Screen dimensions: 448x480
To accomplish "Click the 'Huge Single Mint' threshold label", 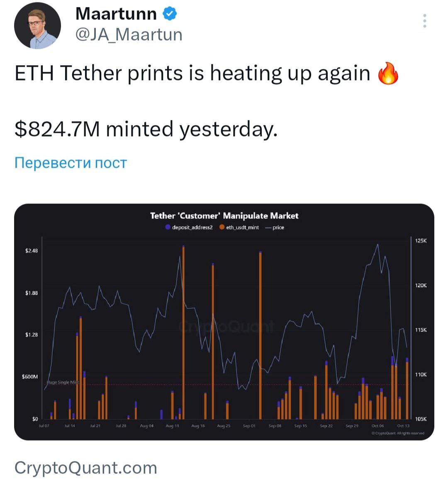I will pos(63,382).
